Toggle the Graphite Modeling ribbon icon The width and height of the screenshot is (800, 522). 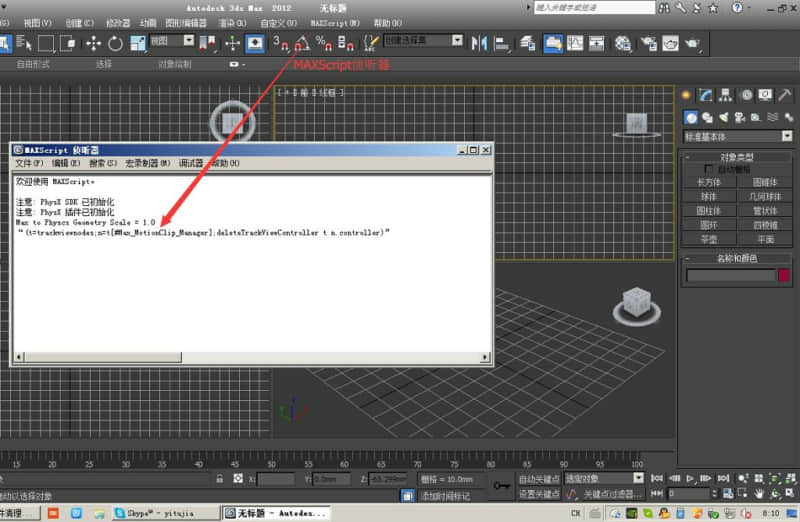tap(553, 43)
